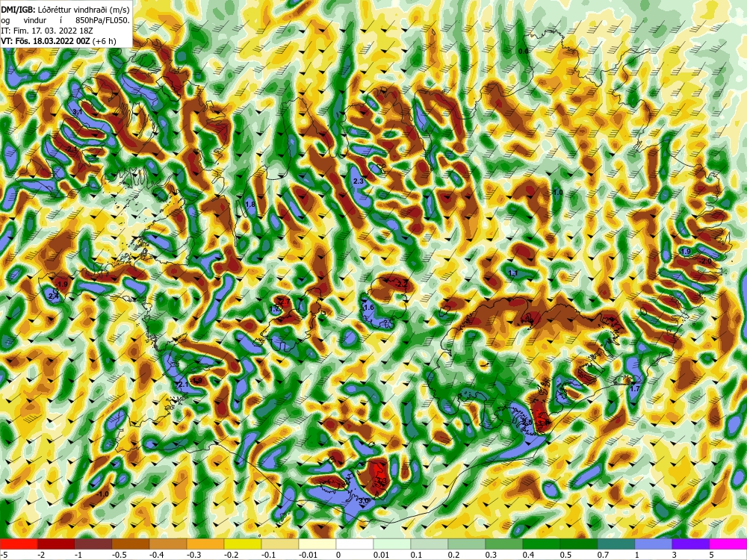Click the bright red legend swatch above -5
Screen dimensions: 747x560
(19, 544)
